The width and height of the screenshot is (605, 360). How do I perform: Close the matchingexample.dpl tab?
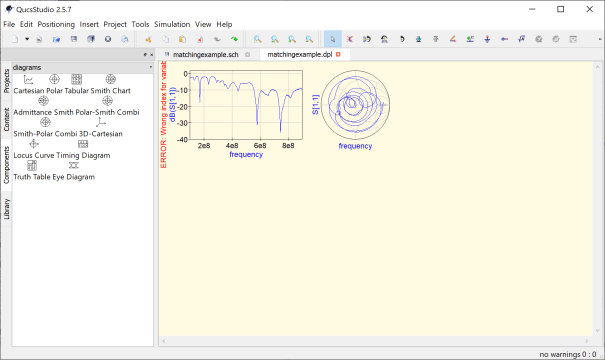[338, 54]
